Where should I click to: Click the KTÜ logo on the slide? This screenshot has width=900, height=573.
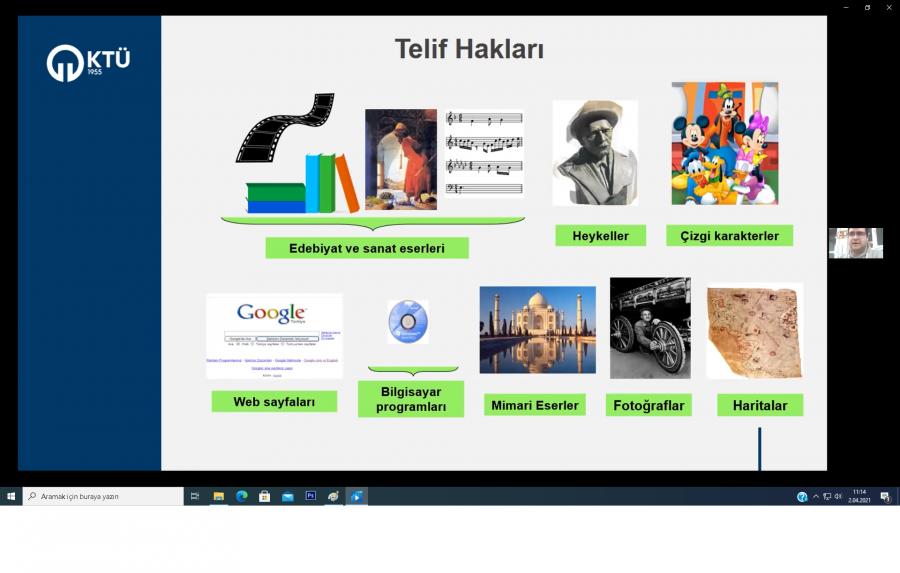pyautogui.click(x=88, y=63)
